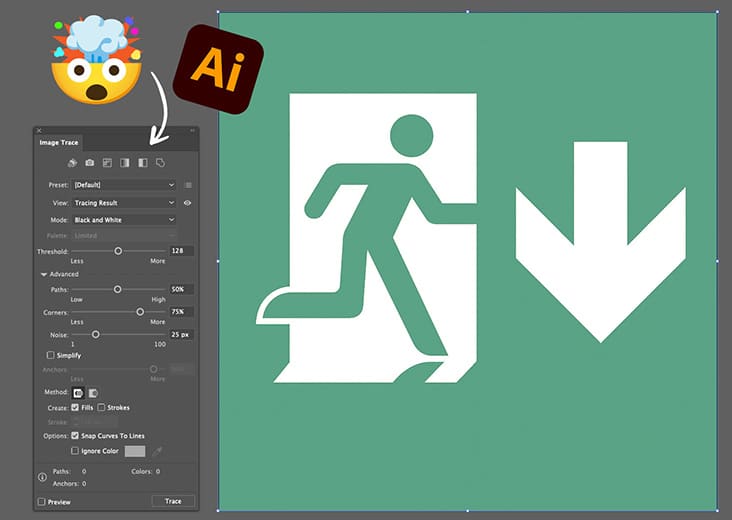Open the Mode dropdown showing Black and White
This screenshot has width=732, height=520.
(x=124, y=220)
